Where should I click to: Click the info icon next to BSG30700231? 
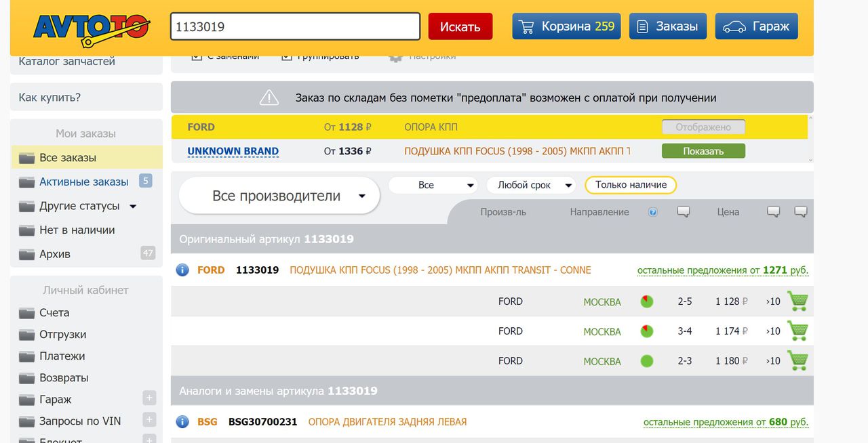click(x=182, y=421)
